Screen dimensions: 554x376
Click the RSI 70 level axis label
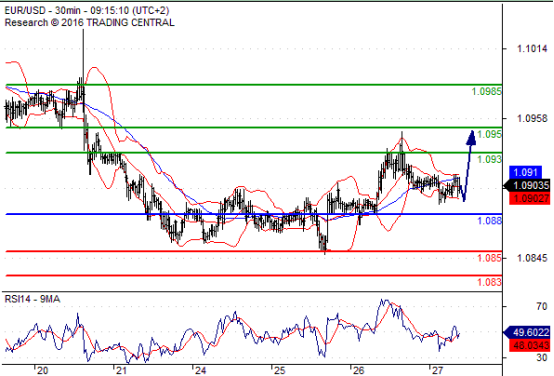pos(541,306)
